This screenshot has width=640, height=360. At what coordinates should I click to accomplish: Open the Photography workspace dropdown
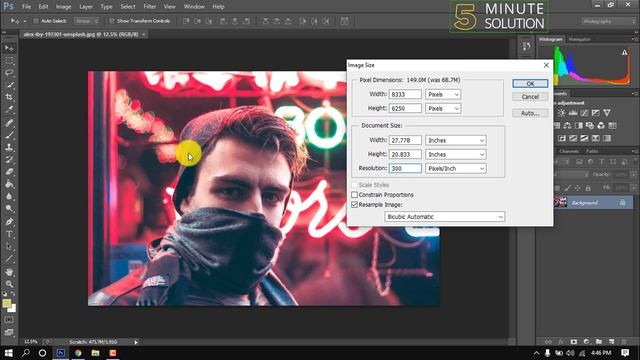(x=608, y=21)
